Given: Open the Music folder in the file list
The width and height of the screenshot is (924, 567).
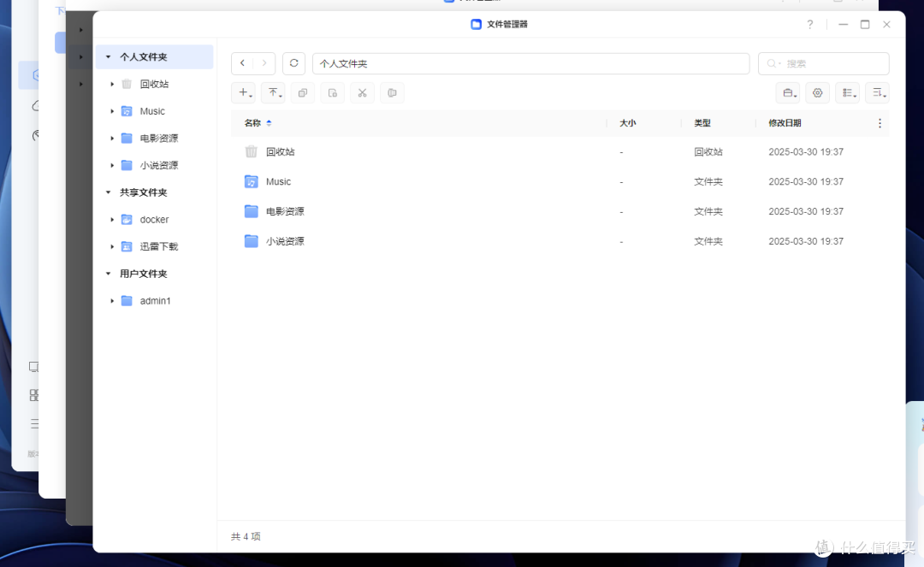Looking at the screenshot, I should (x=279, y=181).
